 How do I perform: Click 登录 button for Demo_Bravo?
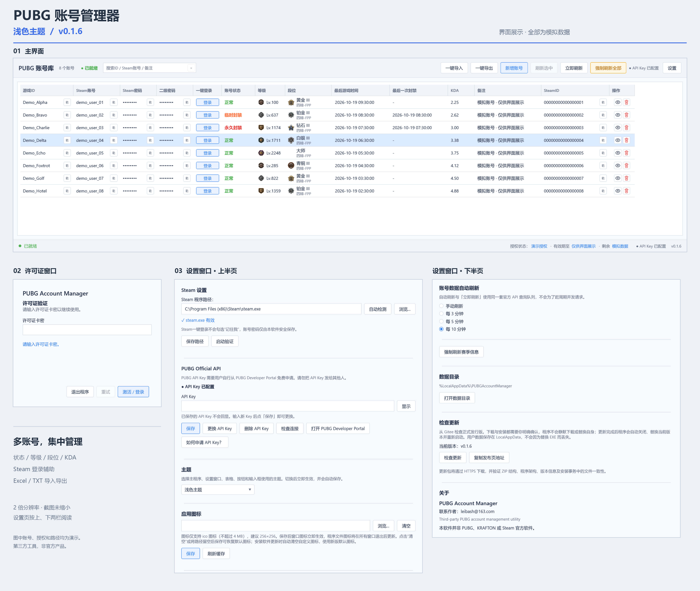pyautogui.click(x=208, y=115)
